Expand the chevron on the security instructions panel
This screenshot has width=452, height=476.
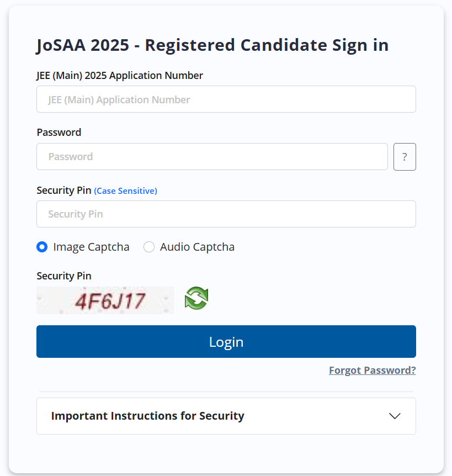click(395, 416)
